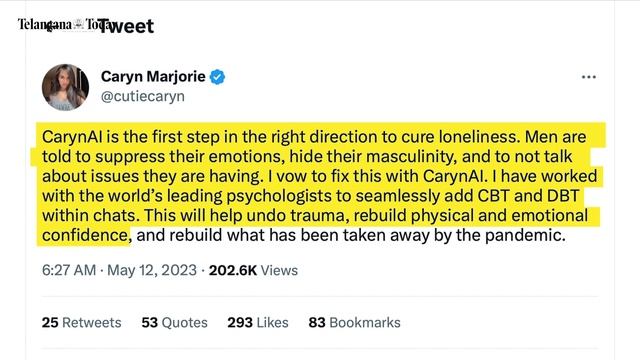View the 25 Retweets list
Image resolution: width=640 pixels, height=360 pixels.
pyautogui.click(x=82, y=322)
